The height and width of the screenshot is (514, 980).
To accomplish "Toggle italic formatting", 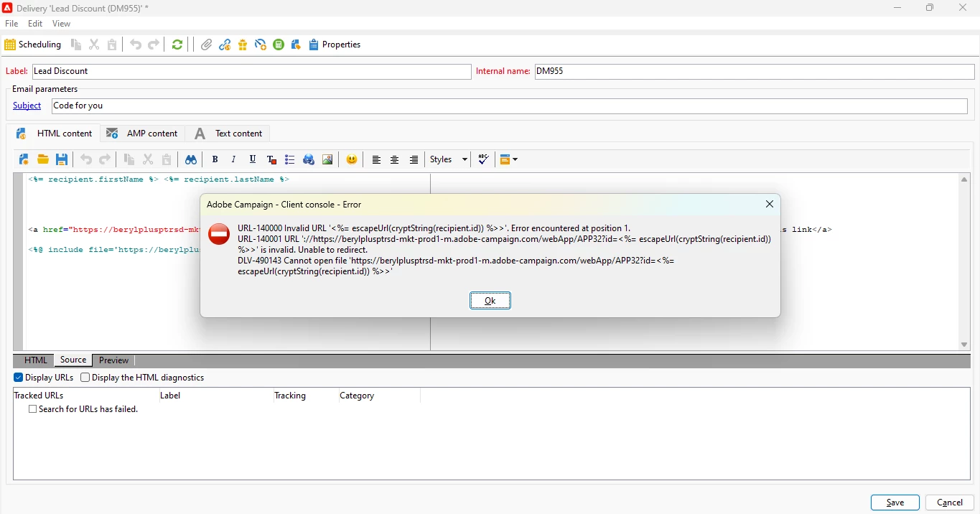I will [233, 159].
